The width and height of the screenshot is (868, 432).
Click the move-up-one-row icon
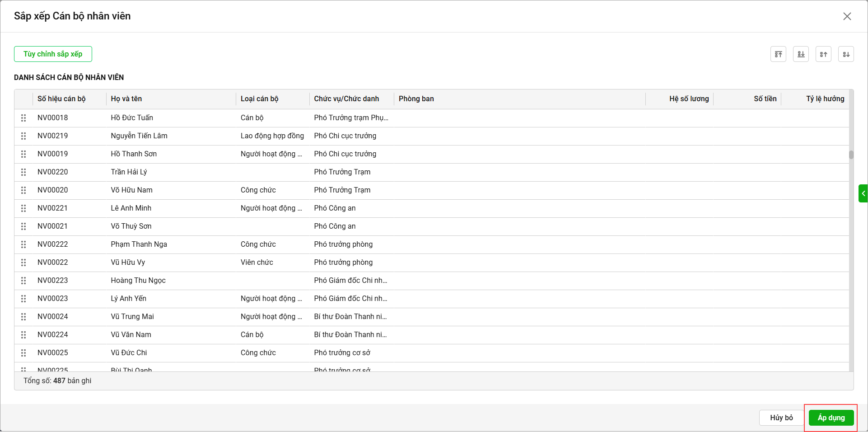coord(823,54)
